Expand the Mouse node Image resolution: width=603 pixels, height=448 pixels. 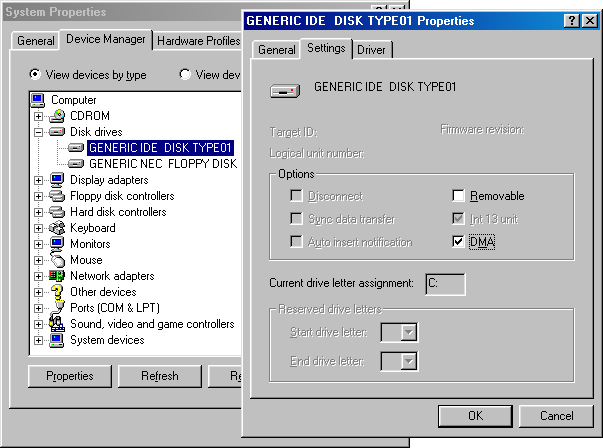click(x=38, y=260)
